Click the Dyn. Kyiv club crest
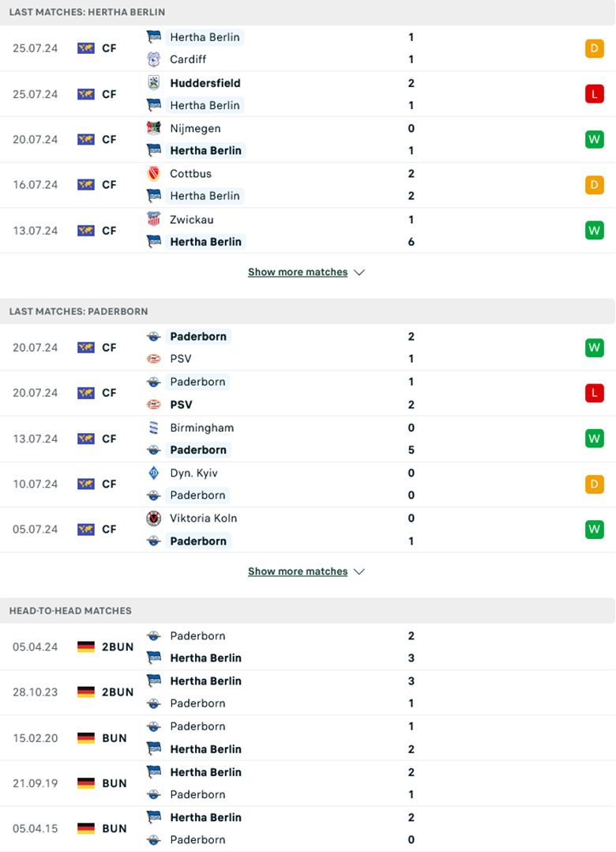 (154, 473)
